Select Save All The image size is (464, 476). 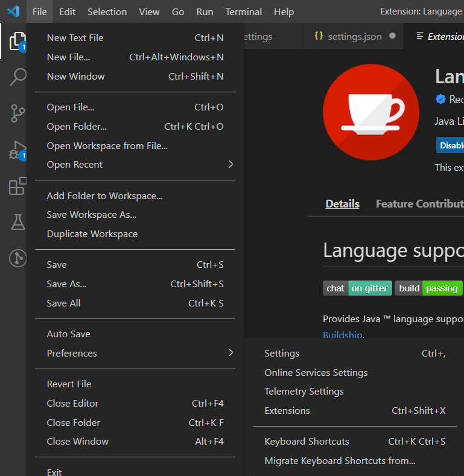pos(135,303)
